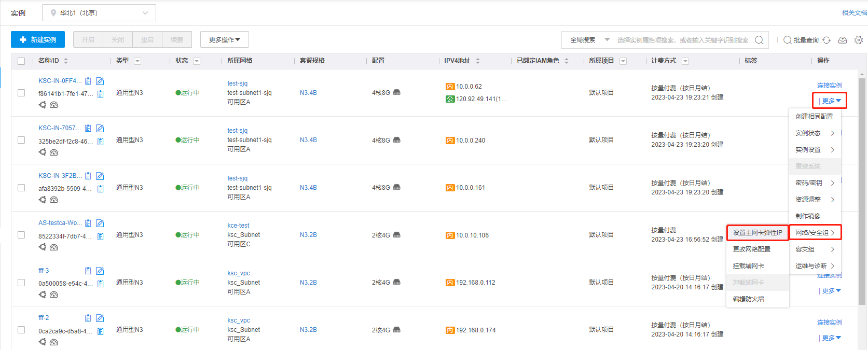Click the cloud export icon in the toolbar

[843, 40]
